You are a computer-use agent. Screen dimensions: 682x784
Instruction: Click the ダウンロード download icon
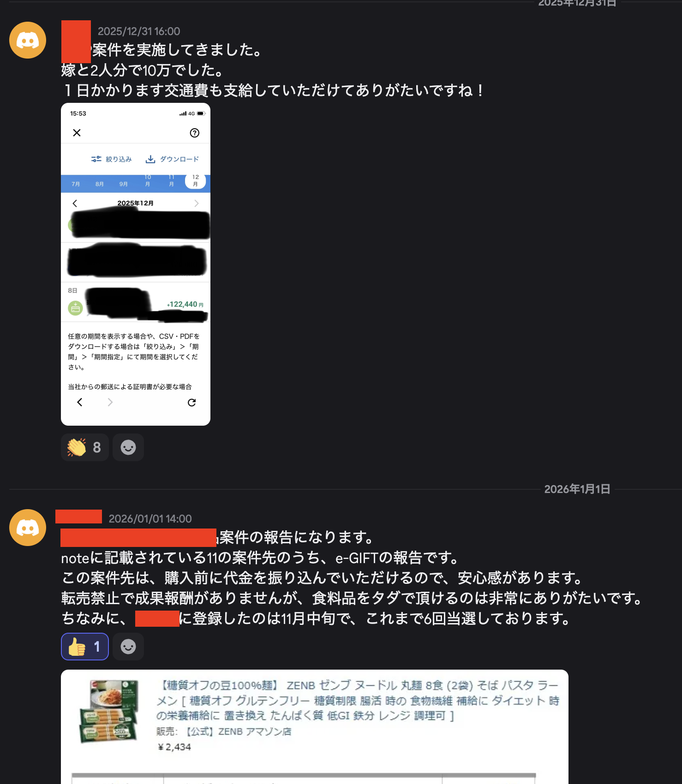(x=150, y=159)
